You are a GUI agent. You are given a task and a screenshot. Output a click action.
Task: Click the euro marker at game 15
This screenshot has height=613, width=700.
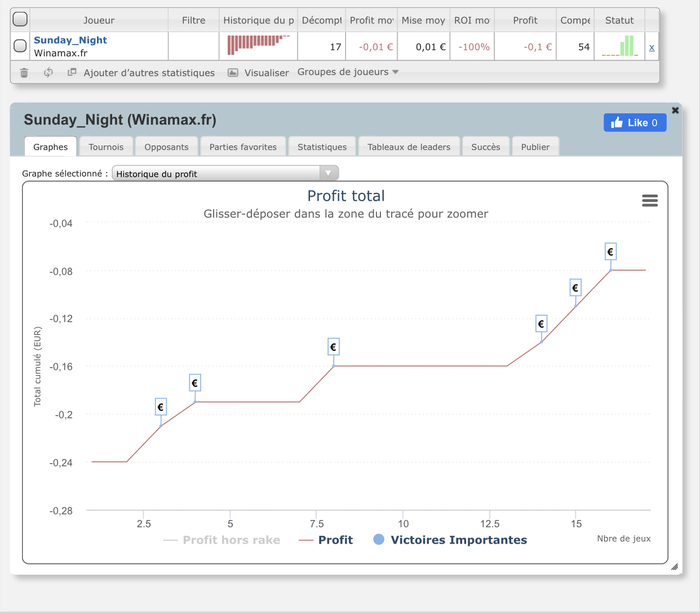pyautogui.click(x=575, y=288)
